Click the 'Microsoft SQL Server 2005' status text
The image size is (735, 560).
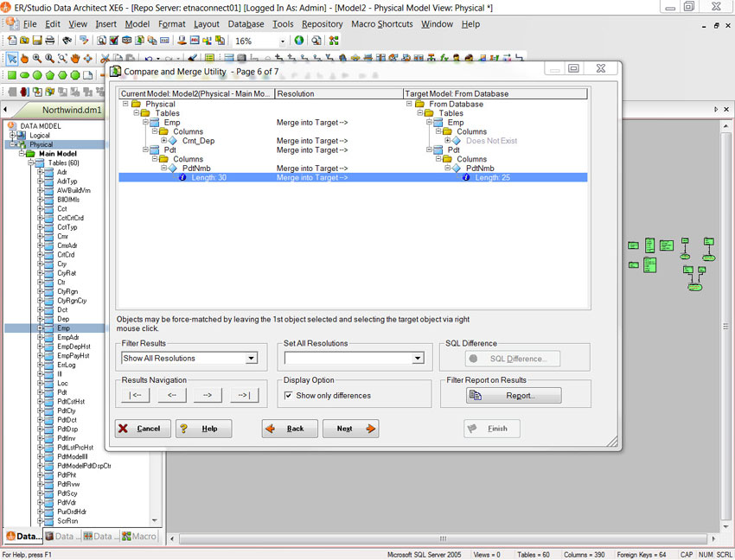[x=425, y=554]
